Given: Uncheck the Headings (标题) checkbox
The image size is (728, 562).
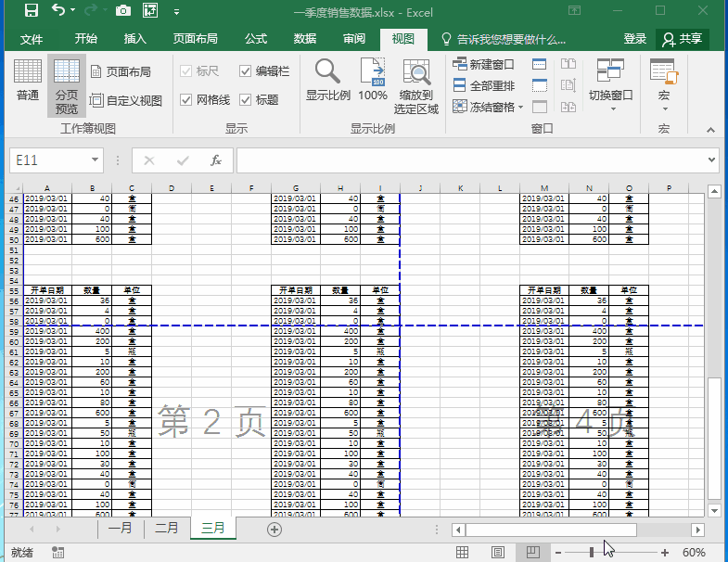Looking at the screenshot, I should pyautogui.click(x=245, y=100).
